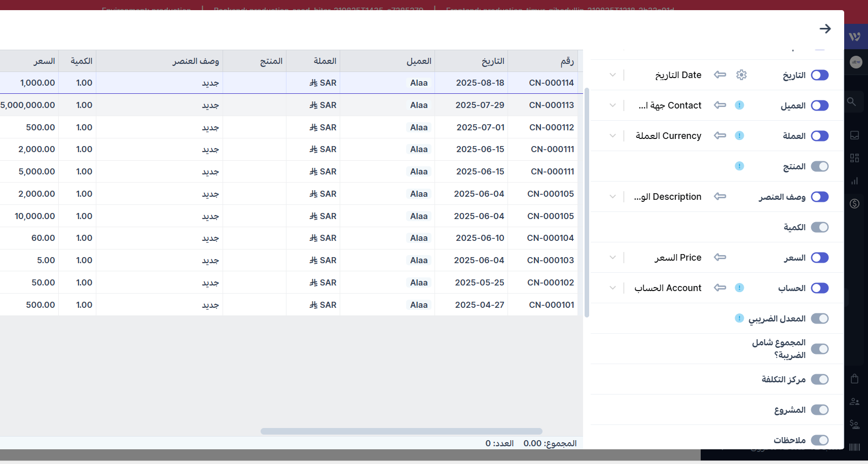Click the info icon in the المنتج row
This screenshot has height=464, width=868.
tap(739, 166)
